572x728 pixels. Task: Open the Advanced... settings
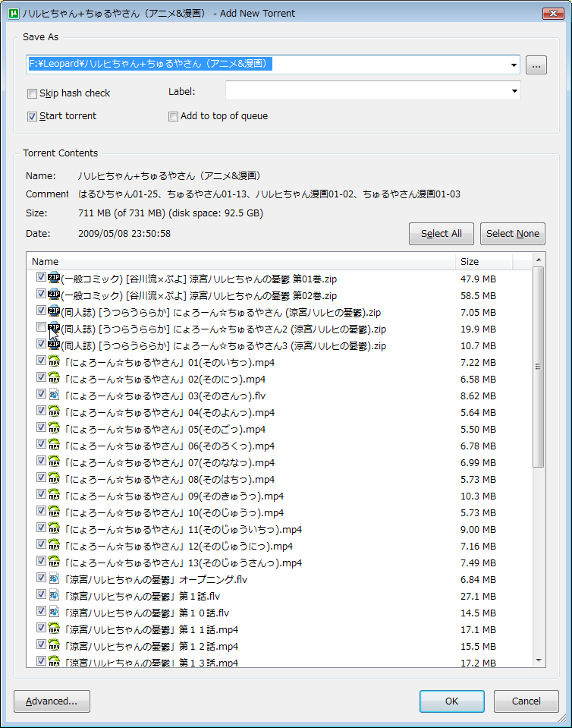tap(52, 701)
